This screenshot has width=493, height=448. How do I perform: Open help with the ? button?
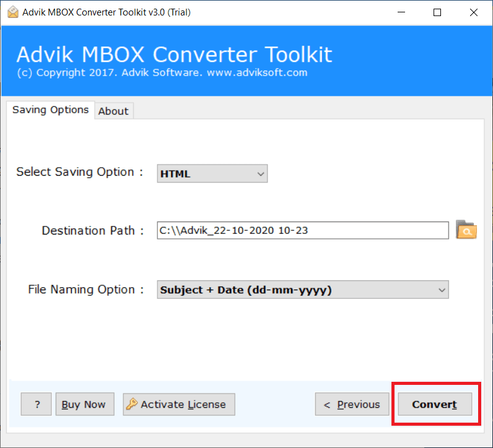point(36,404)
